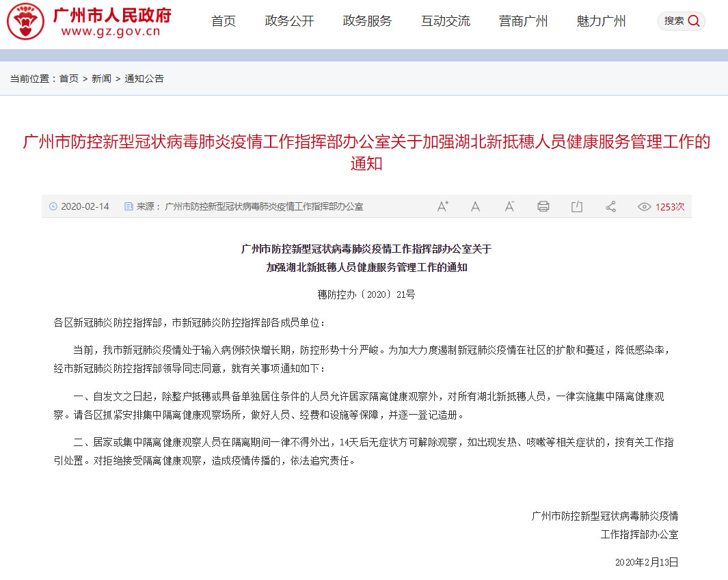This screenshot has height=580, width=728.
Task: Click the eye view count icon
Action: point(644,206)
